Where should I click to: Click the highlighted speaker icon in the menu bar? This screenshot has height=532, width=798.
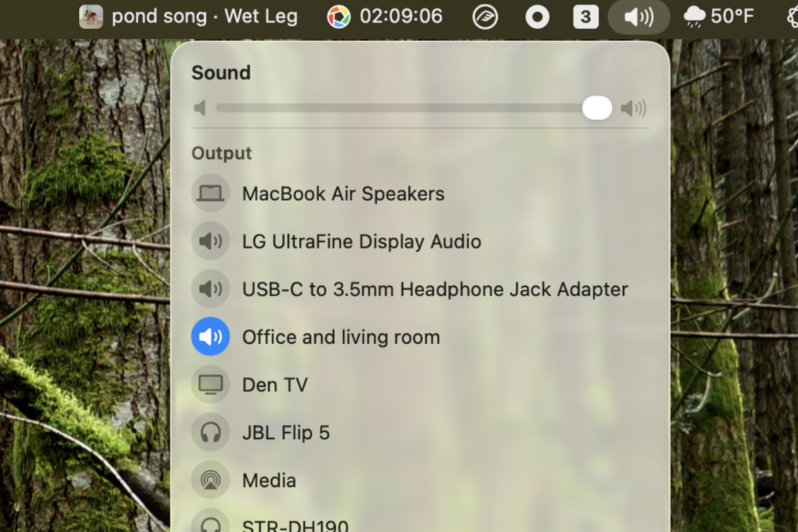tap(638, 16)
